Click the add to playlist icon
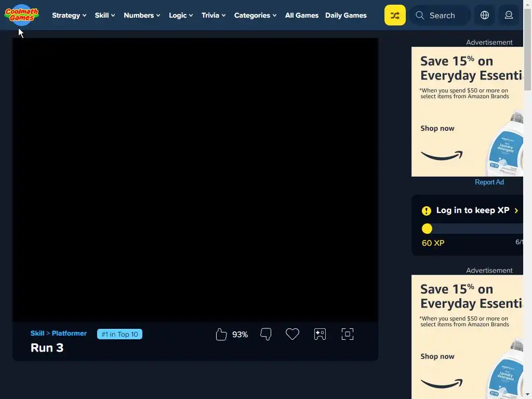This screenshot has width=532, height=399. (320, 334)
